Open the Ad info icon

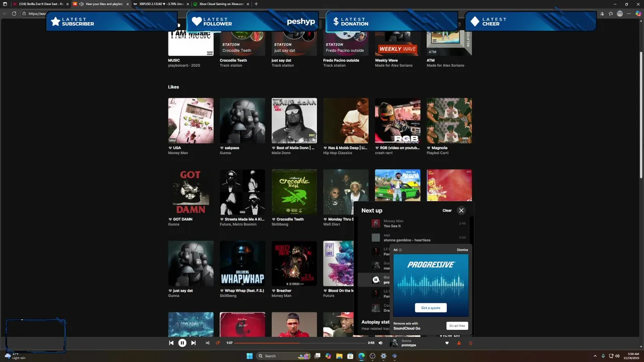(400, 250)
